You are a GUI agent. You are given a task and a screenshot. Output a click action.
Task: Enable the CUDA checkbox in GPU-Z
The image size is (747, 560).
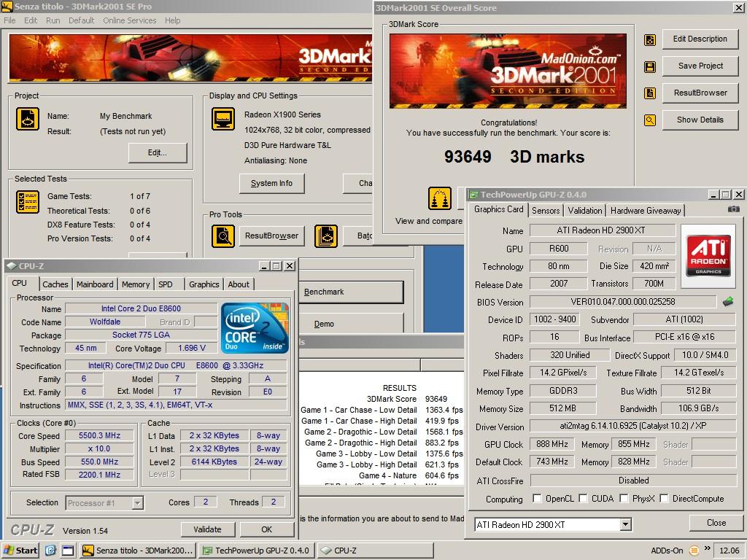(583, 498)
